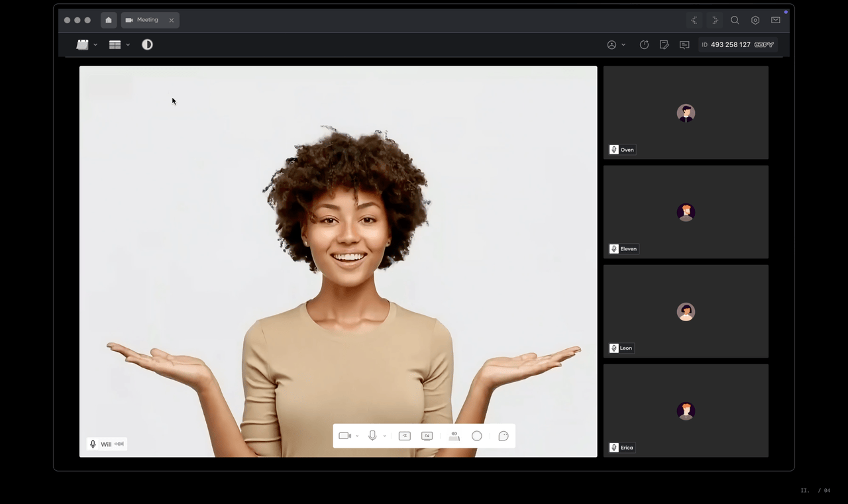Image resolution: width=848 pixels, height=504 pixels.
Task: Select the grid layout icon
Action: click(115, 45)
